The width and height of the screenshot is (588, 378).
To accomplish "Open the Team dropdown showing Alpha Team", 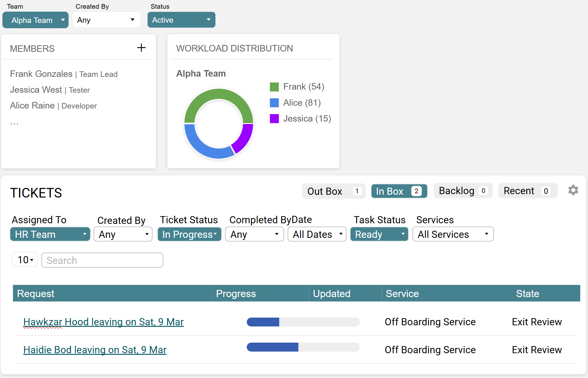I will [x=35, y=20].
